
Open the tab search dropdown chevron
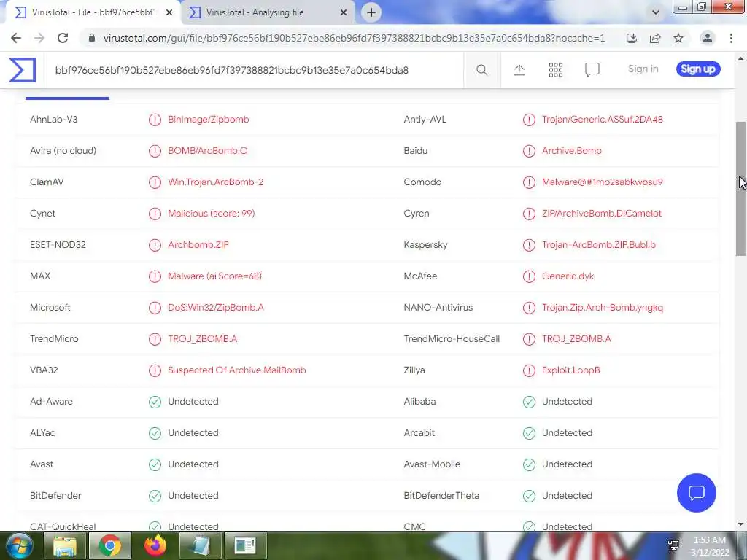click(656, 12)
